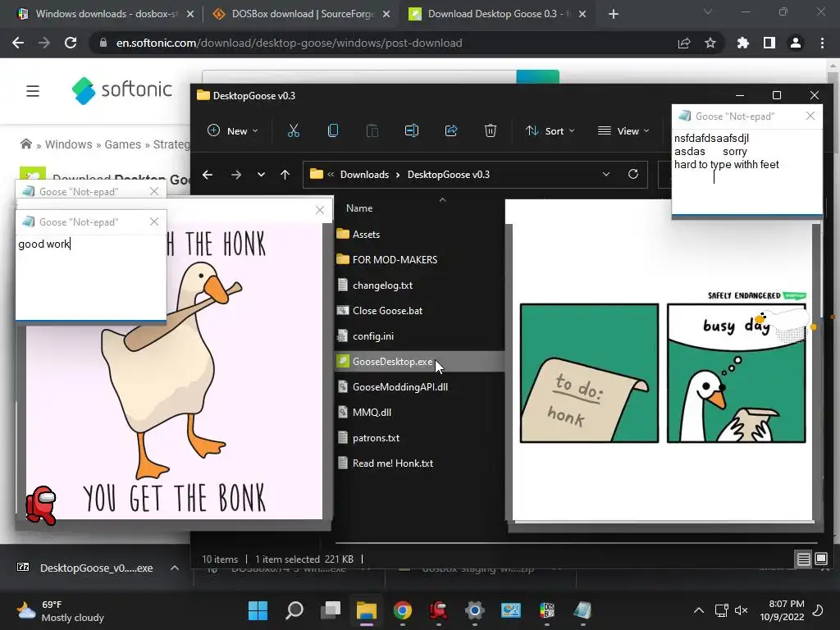
Task: Switch to DOSBox download SourceForge tab
Action: (x=301, y=14)
